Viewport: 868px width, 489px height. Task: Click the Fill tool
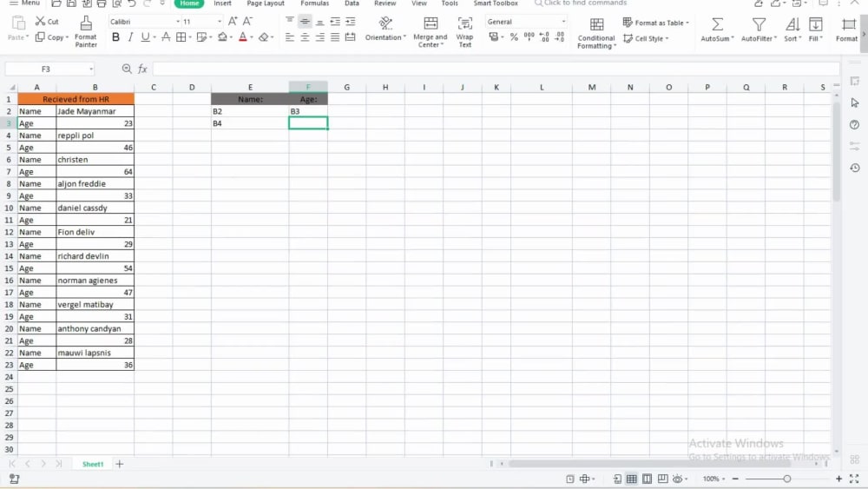tap(815, 30)
